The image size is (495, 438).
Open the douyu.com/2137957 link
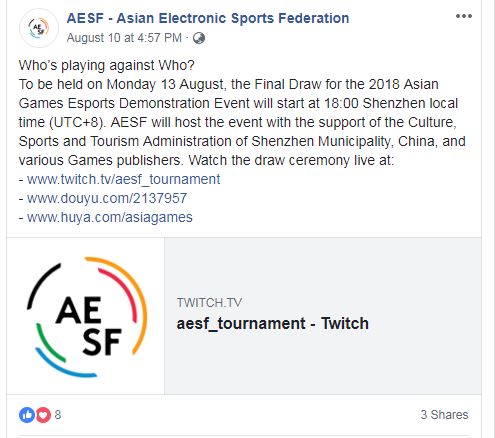[107, 198]
